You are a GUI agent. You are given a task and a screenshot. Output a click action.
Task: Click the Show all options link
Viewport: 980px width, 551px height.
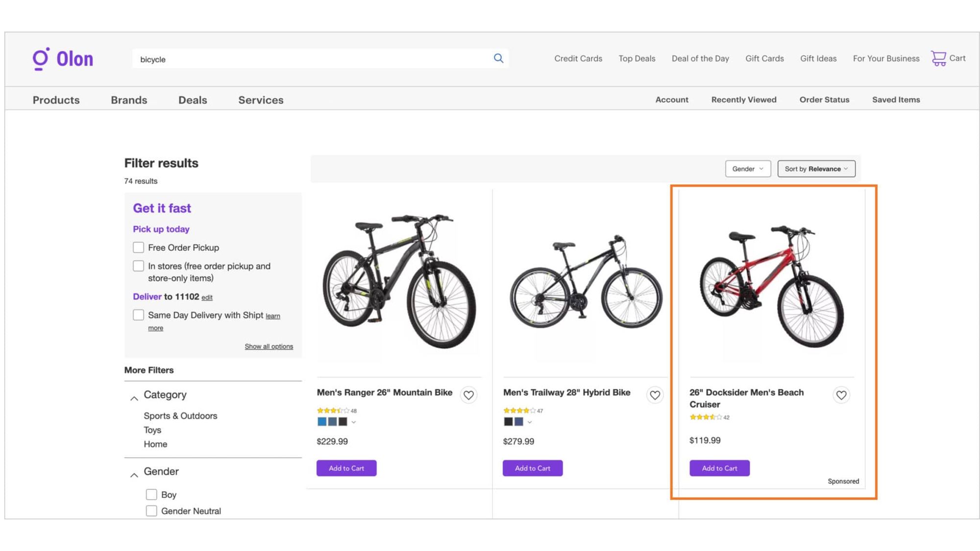point(269,346)
